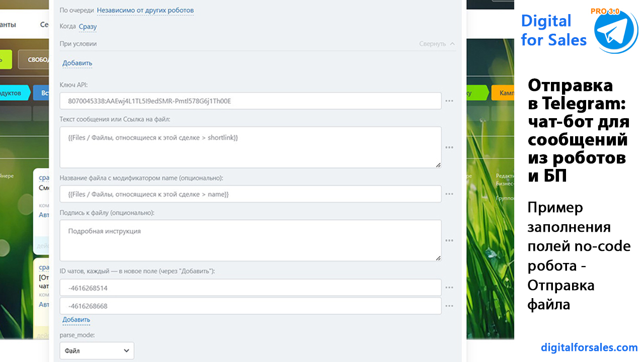Click the 'Digital for Sales' brand title
The height and width of the screenshot is (362, 644).
pos(553,30)
